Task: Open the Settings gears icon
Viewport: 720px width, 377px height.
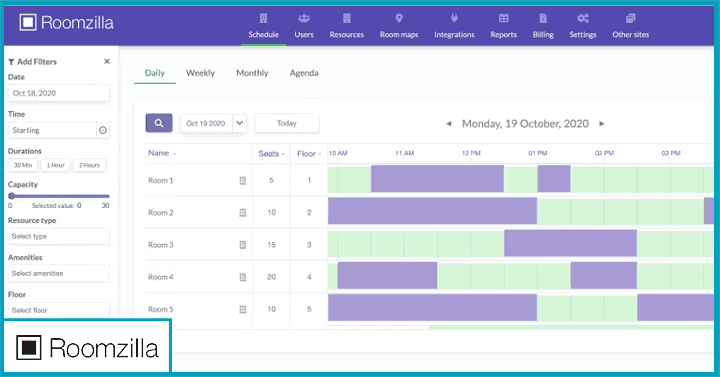Action: 583,18
